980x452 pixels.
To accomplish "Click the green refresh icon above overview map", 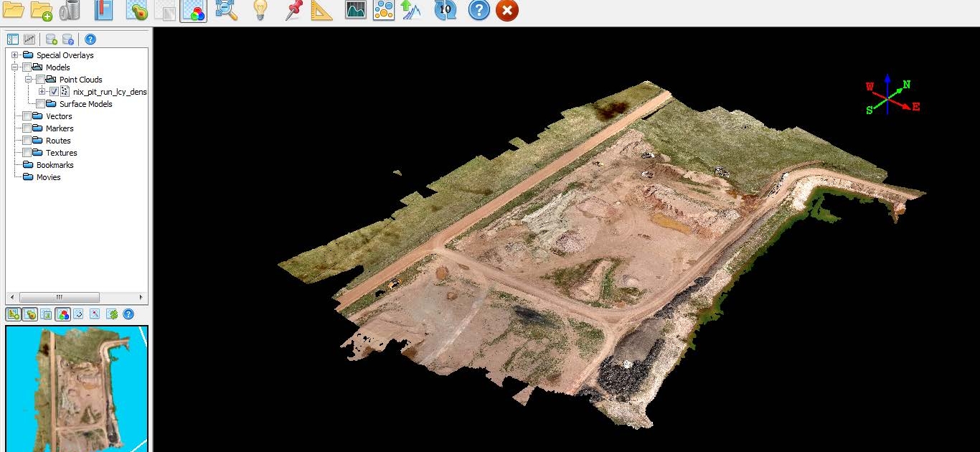I will point(112,314).
